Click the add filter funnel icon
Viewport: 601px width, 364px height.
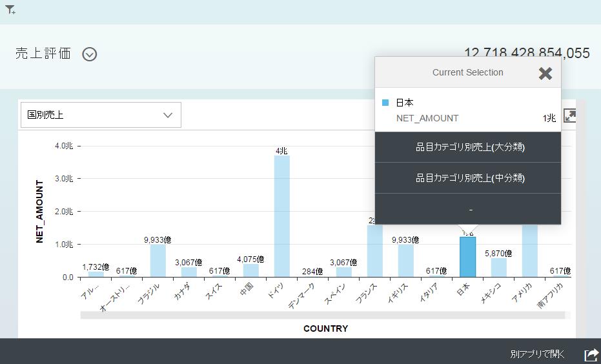10,10
